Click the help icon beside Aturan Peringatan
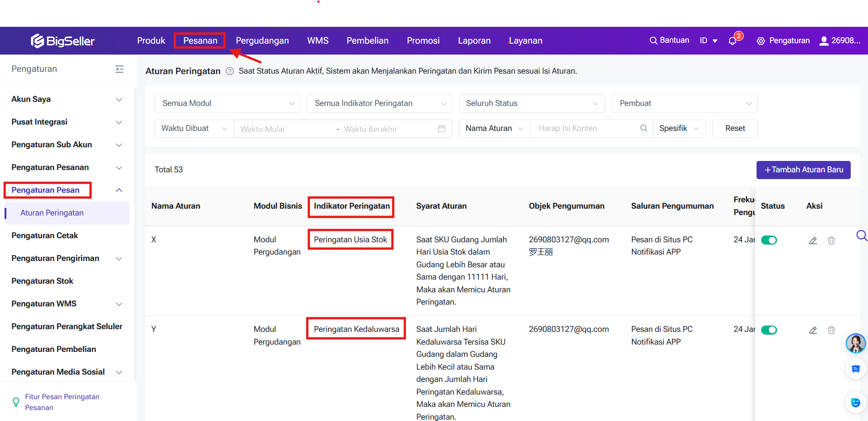Image resolution: width=868 pixels, height=421 pixels. coord(230,71)
